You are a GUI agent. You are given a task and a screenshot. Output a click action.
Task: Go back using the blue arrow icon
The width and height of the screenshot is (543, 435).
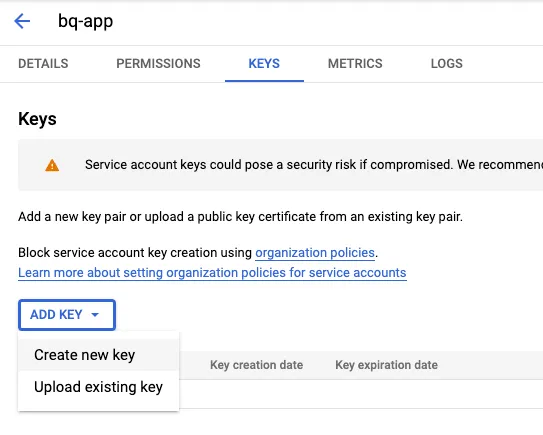22,21
